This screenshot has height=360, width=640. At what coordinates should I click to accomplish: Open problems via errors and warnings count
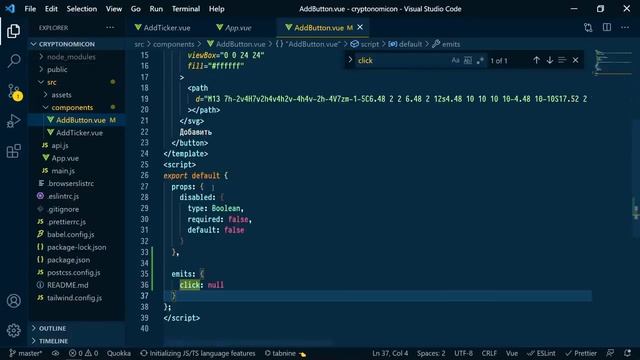pyautogui.click(x=83, y=353)
